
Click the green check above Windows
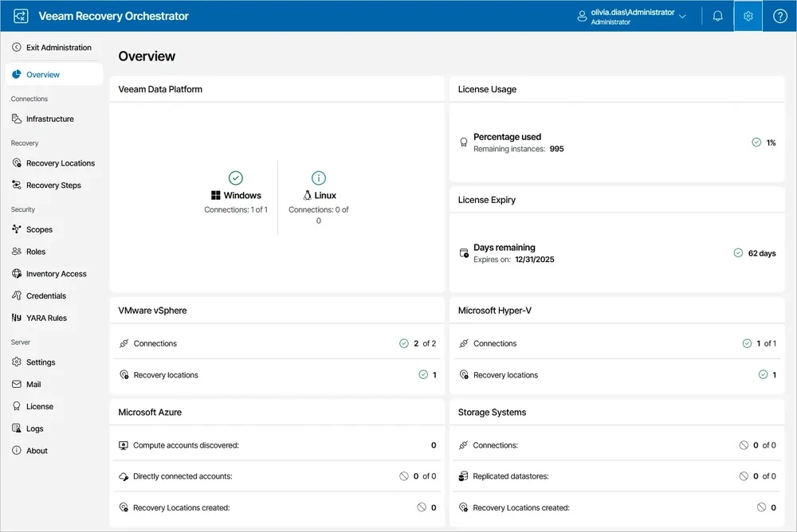[x=235, y=178]
